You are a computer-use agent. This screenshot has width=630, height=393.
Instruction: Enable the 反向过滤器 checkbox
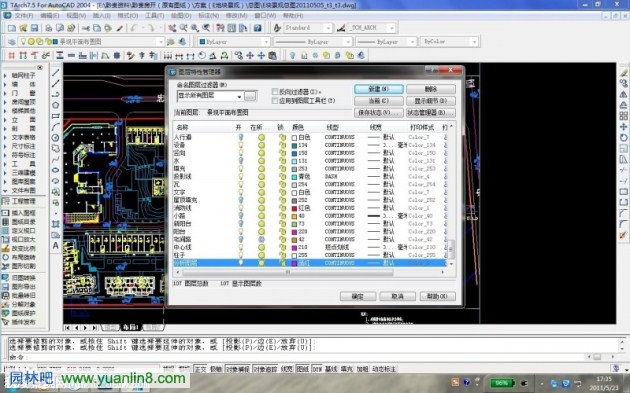pos(275,92)
